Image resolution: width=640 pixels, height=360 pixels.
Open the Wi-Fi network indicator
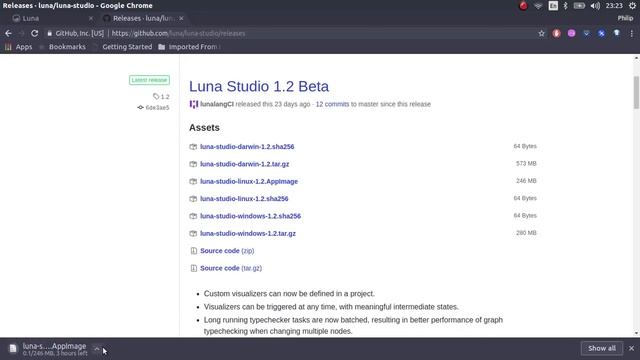pos(538,6)
